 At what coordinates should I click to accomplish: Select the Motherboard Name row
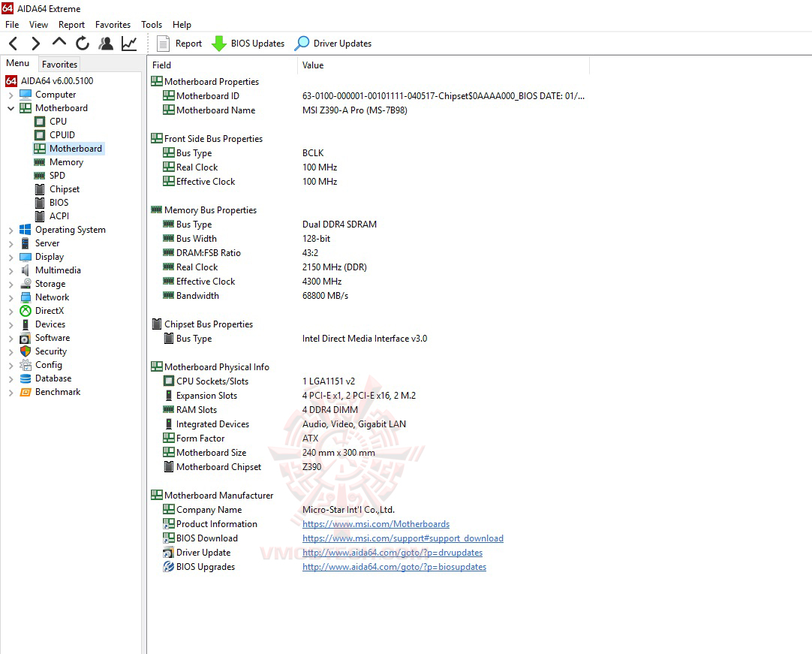click(x=368, y=110)
